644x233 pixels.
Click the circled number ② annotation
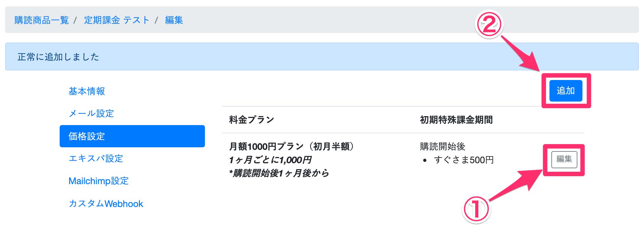pos(489,24)
